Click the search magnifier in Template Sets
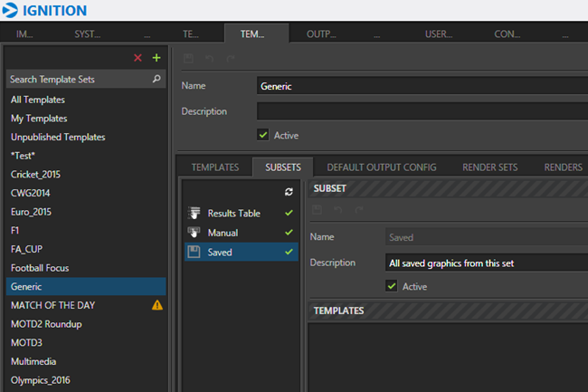This screenshot has height=392, width=588. click(x=156, y=79)
